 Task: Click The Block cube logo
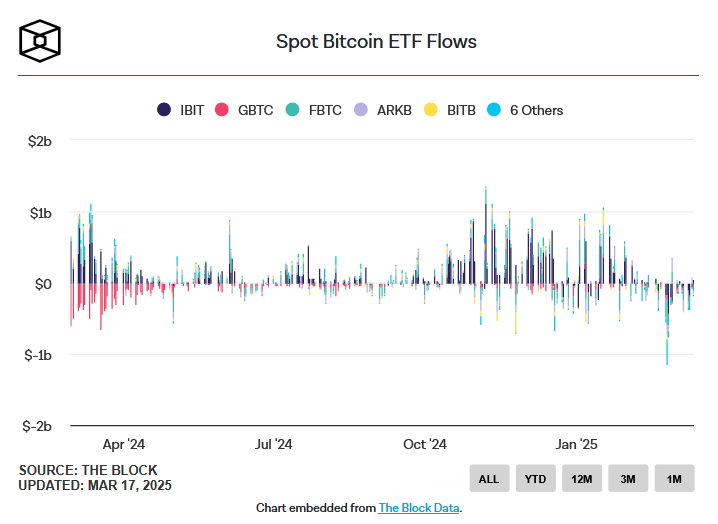pos(42,39)
